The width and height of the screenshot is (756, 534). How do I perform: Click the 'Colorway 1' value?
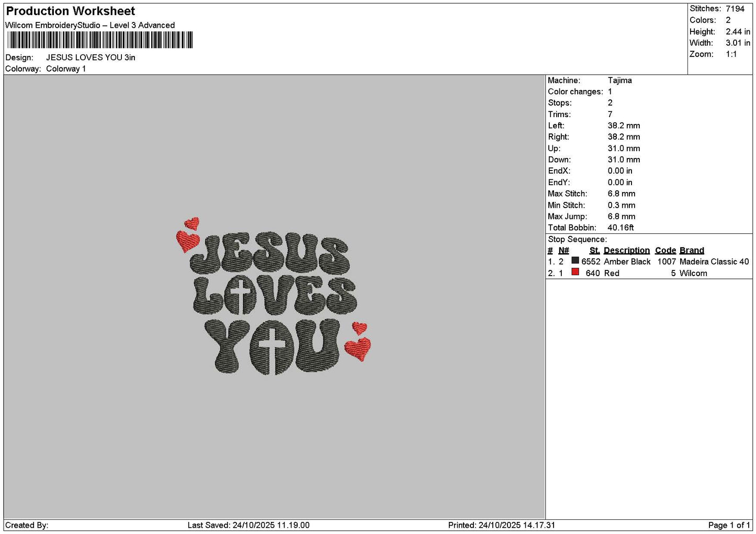pos(66,69)
